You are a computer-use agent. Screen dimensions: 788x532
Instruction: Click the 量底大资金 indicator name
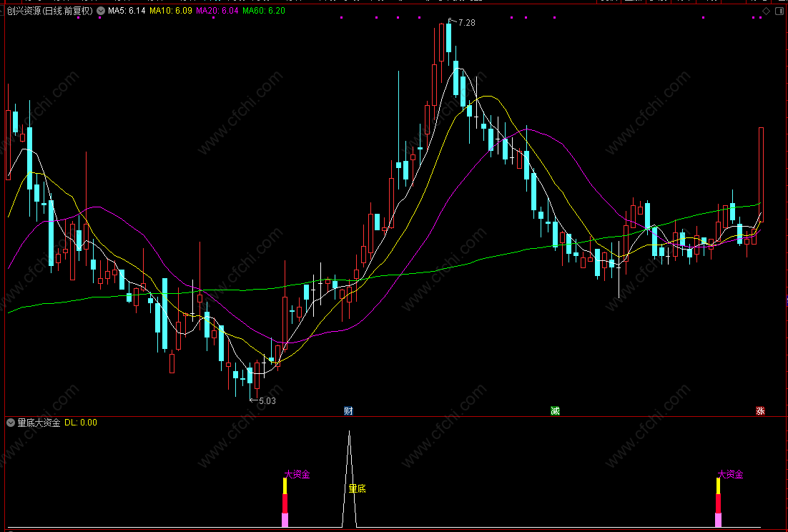39,423
